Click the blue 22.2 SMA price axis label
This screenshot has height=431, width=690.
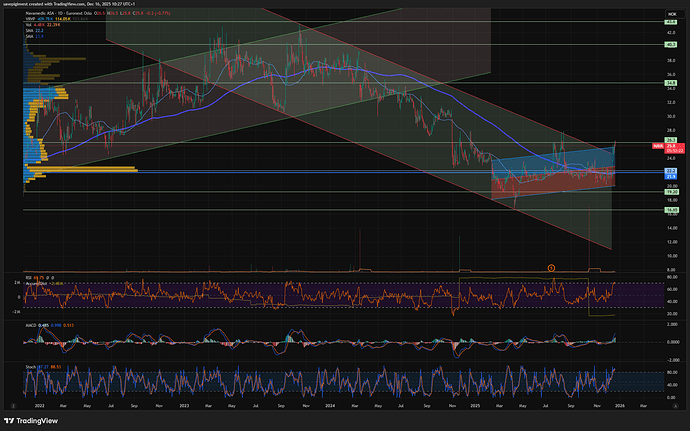pyautogui.click(x=672, y=171)
